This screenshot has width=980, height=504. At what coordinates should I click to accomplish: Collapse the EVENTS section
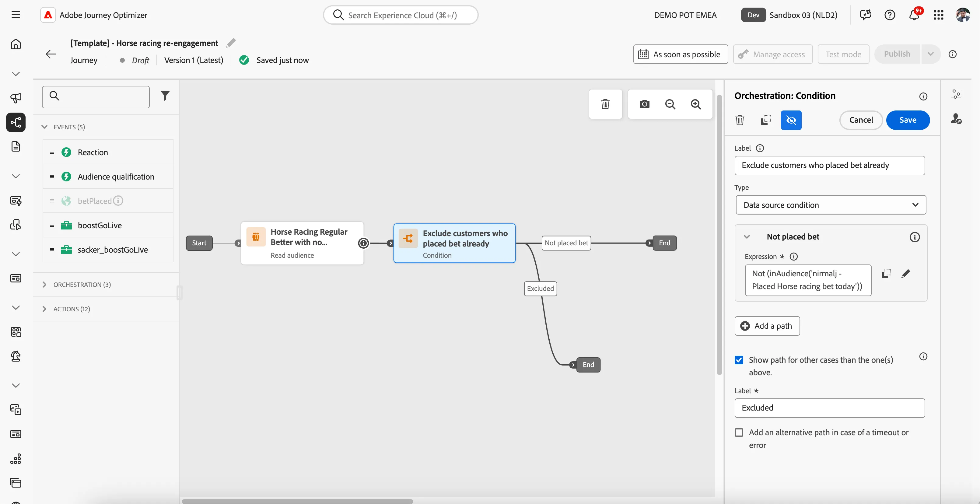click(x=44, y=127)
